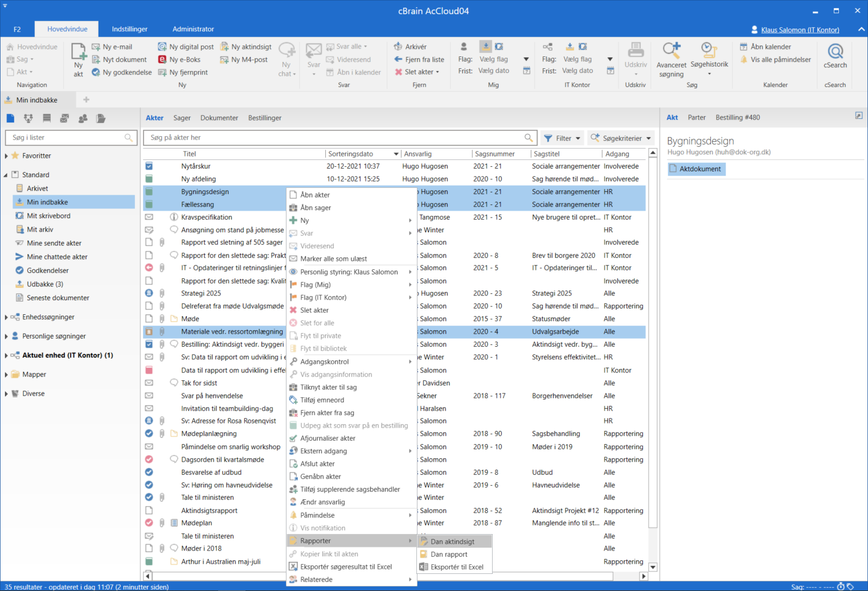Toggle status icon for Bestilling: Aktindsigt vedr. byggeri
This screenshot has height=591, width=868.
(x=149, y=344)
